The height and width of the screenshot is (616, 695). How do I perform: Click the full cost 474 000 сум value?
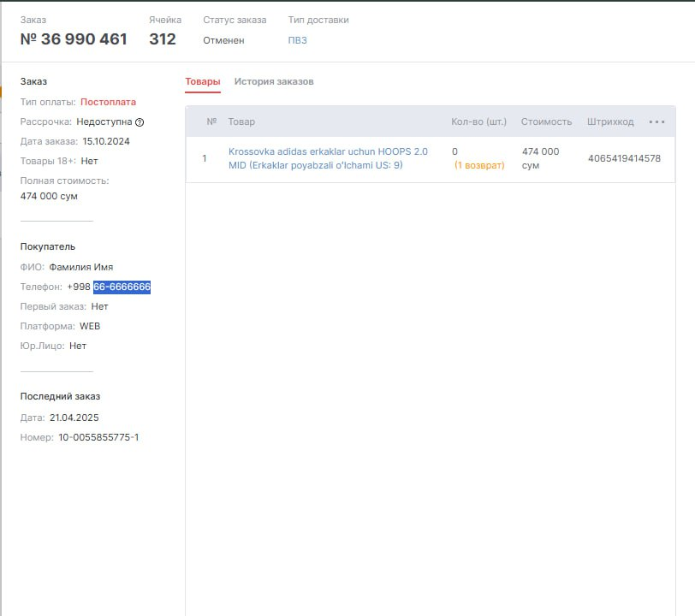click(x=49, y=196)
